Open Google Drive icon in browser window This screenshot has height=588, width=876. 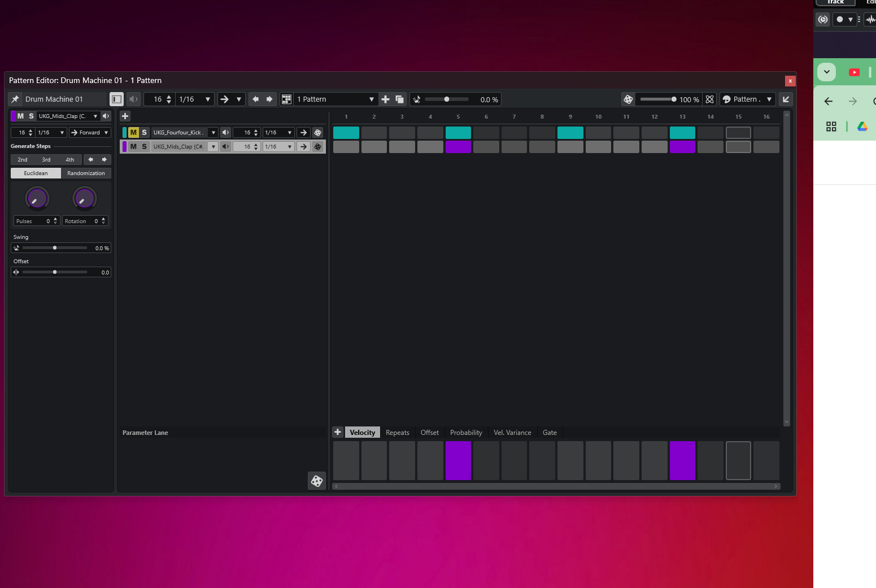coord(862,127)
